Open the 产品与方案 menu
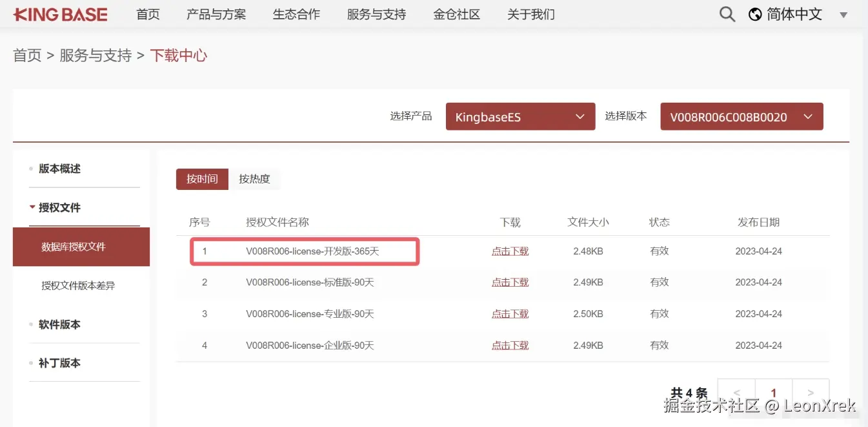The height and width of the screenshot is (427, 868). coord(216,14)
